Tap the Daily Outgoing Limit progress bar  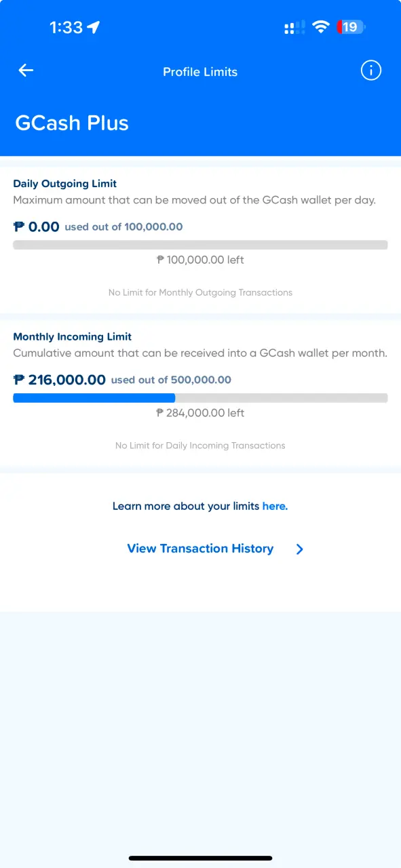point(200,245)
